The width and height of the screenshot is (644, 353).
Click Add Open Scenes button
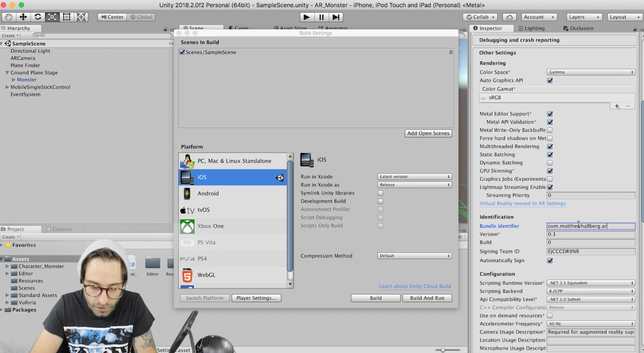(428, 133)
